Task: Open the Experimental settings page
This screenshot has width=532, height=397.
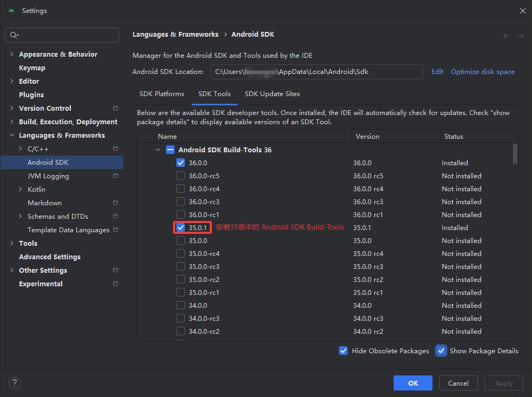Action: click(x=41, y=284)
